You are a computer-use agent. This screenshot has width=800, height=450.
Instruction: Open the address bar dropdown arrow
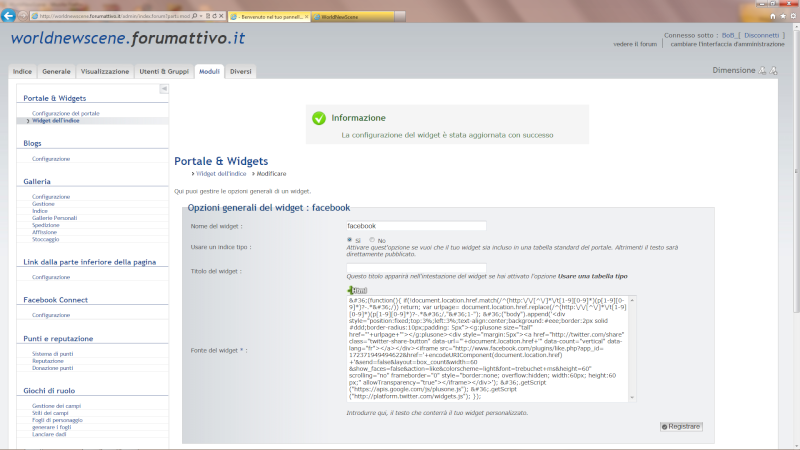coord(201,16)
